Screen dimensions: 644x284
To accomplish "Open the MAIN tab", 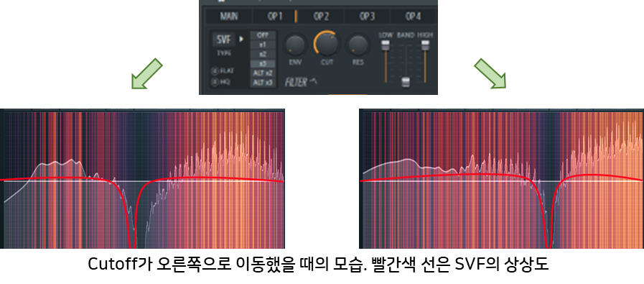I will click(229, 17).
